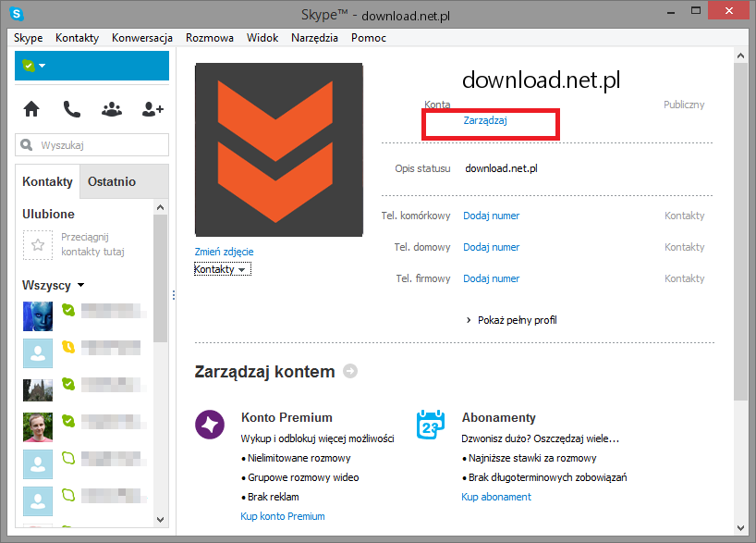Click the Kup abonament link
Screen dimensions: 756x543
pyautogui.click(x=496, y=497)
